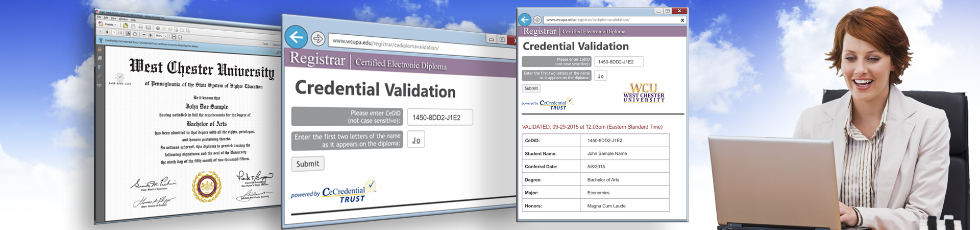
Task: Click the Registrar heading in middle window
Action: pos(317,59)
